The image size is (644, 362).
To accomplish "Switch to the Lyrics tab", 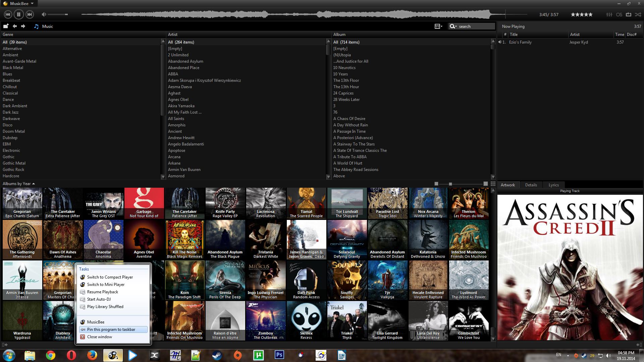I will tap(553, 185).
